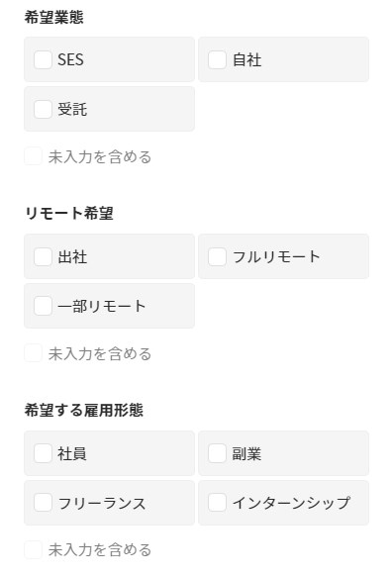Select the 一部リモート checkbox

click(43, 306)
